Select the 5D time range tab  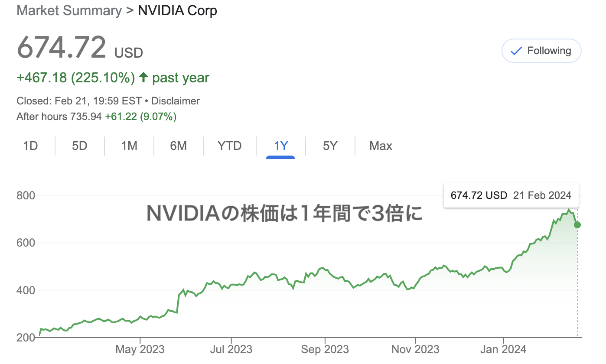(80, 146)
